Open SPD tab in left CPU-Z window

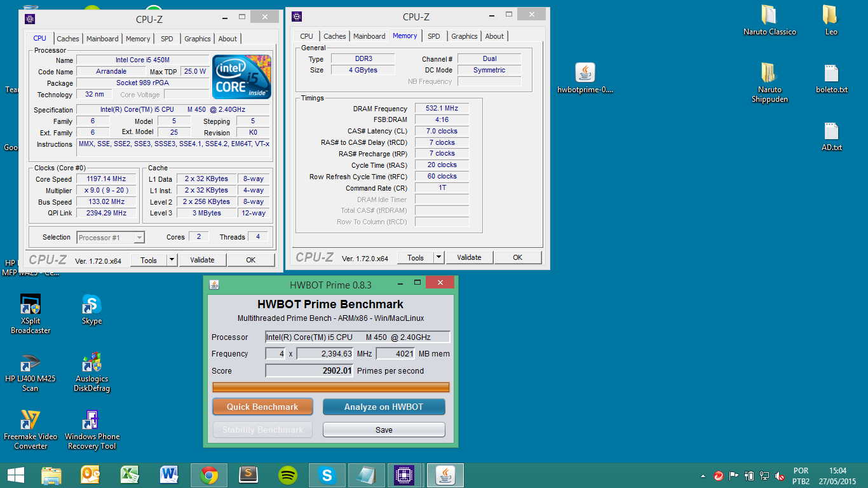pyautogui.click(x=166, y=39)
